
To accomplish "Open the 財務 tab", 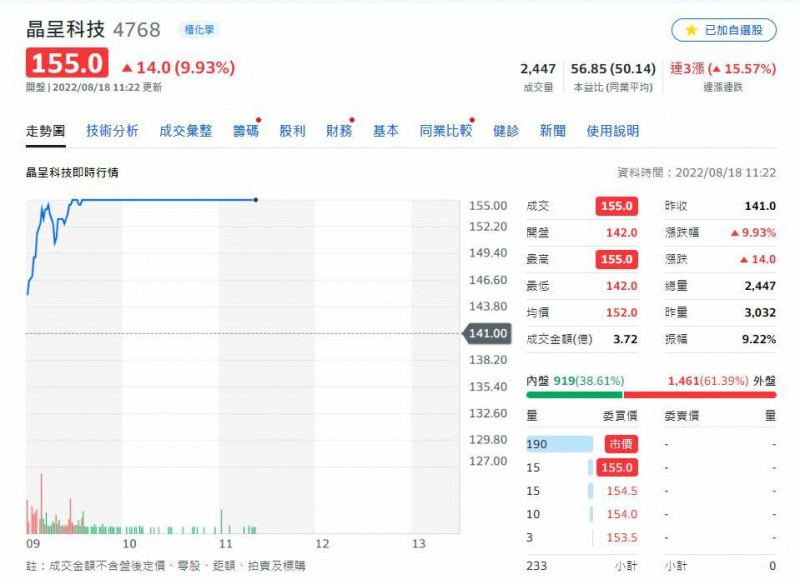I will pyautogui.click(x=339, y=131).
